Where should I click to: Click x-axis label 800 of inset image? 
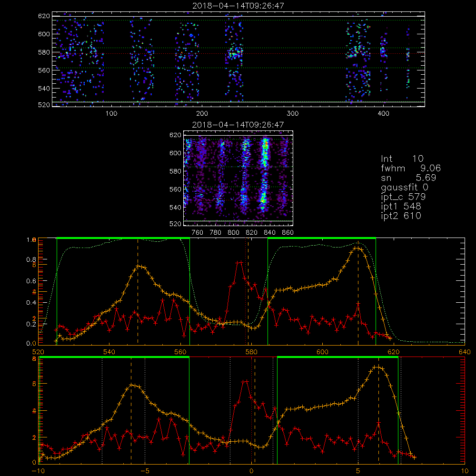pos(233,233)
